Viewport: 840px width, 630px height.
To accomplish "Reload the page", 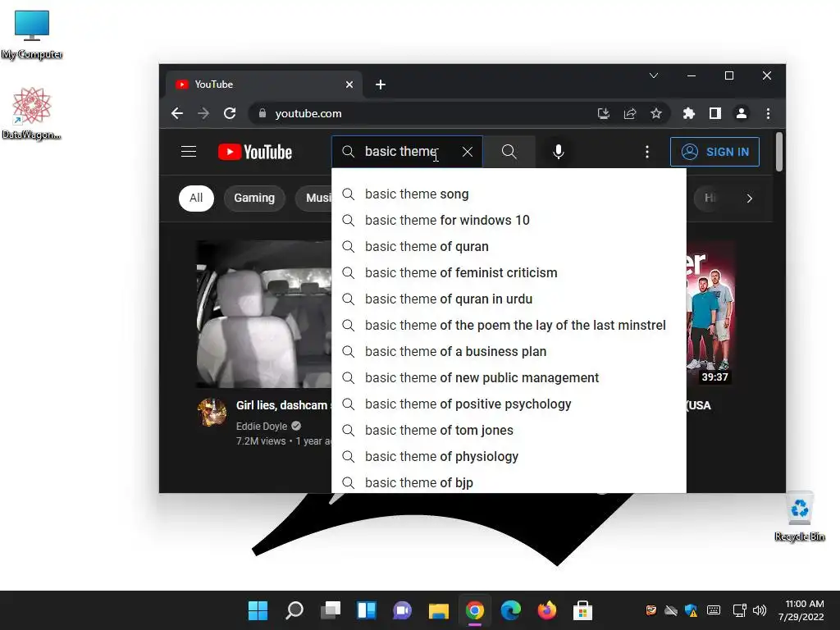I will pos(230,113).
